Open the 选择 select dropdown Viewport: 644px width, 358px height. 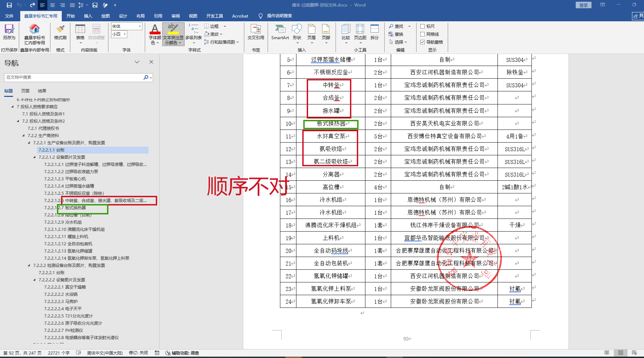pyautogui.click(x=398, y=42)
